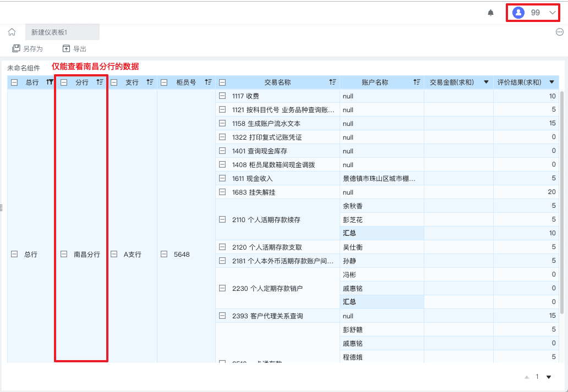The height and width of the screenshot is (392, 568).
Task: Collapse all in the 柜员号 header
Action: click(x=163, y=82)
